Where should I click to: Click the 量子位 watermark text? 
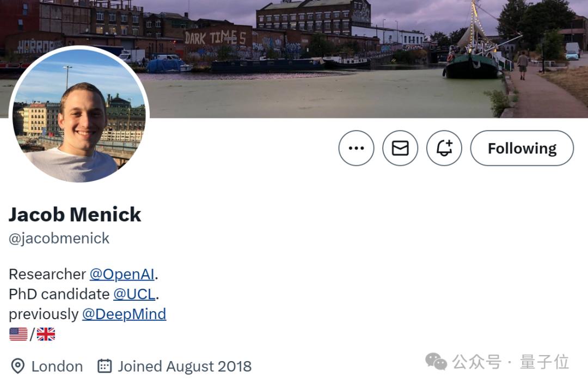tap(544, 362)
